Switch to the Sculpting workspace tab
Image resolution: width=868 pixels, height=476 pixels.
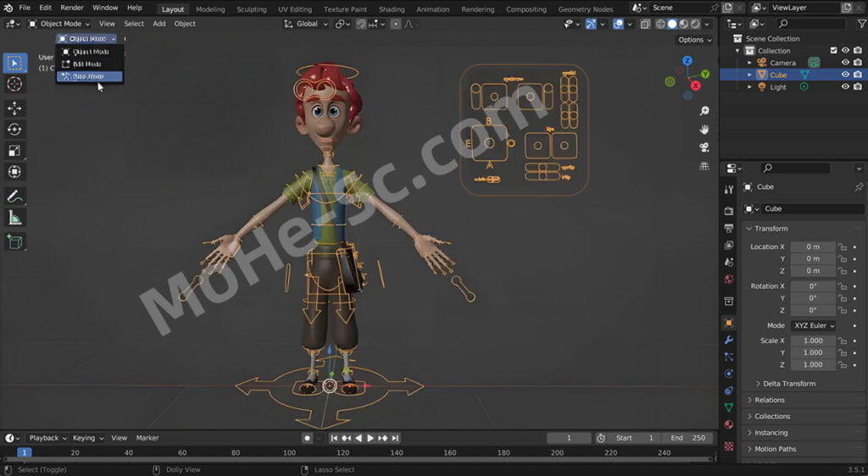(x=251, y=9)
